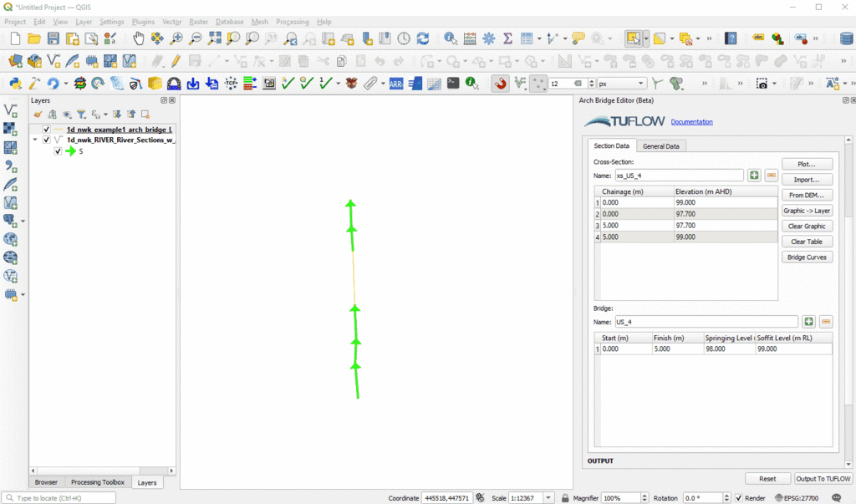The image size is (856, 504).
Task: Click the green plus beside cross-section name
Action: click(754, 176)
